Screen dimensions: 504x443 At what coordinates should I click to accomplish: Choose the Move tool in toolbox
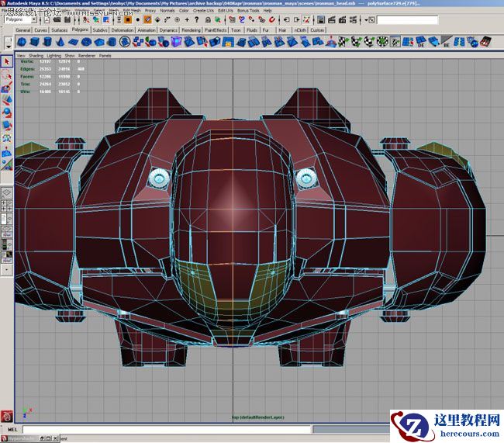click(6, 99)
